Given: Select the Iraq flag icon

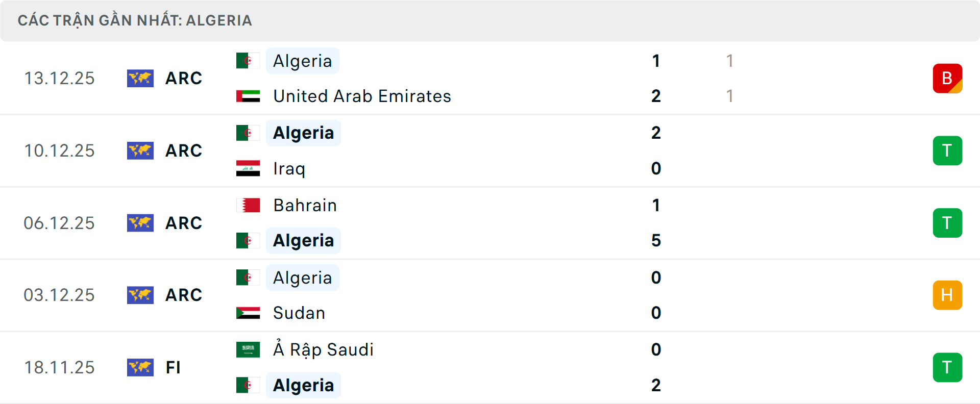Looking at the screenshot, I should [x=248, y=168].
